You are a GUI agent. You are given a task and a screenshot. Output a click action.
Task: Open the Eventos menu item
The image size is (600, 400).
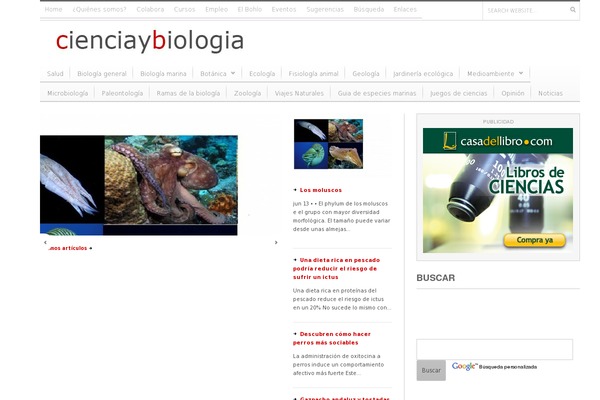point(284,9)
